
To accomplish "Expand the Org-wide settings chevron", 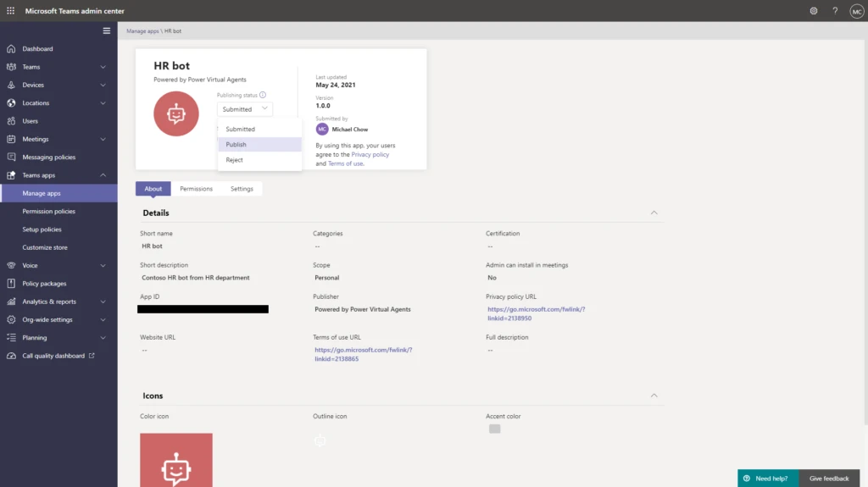I will click(x=103, y=319).
